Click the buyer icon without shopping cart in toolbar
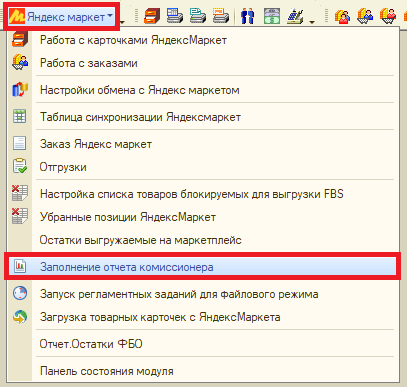This screenshot has height=387, width=407. click(x=342, y=16)
